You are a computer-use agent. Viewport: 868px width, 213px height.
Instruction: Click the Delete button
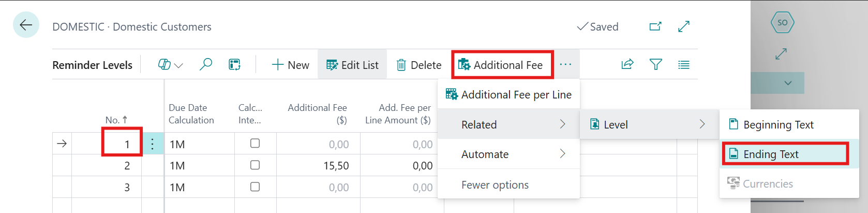(419, 65)
